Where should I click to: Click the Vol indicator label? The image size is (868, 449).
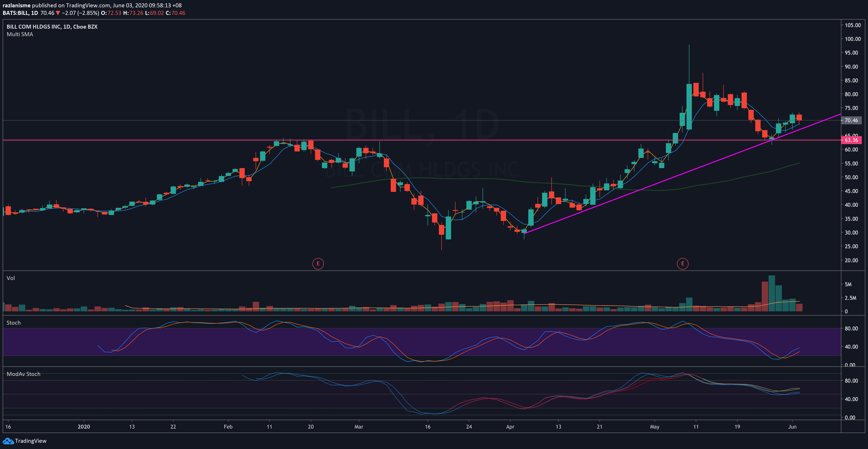click(11, 278)
